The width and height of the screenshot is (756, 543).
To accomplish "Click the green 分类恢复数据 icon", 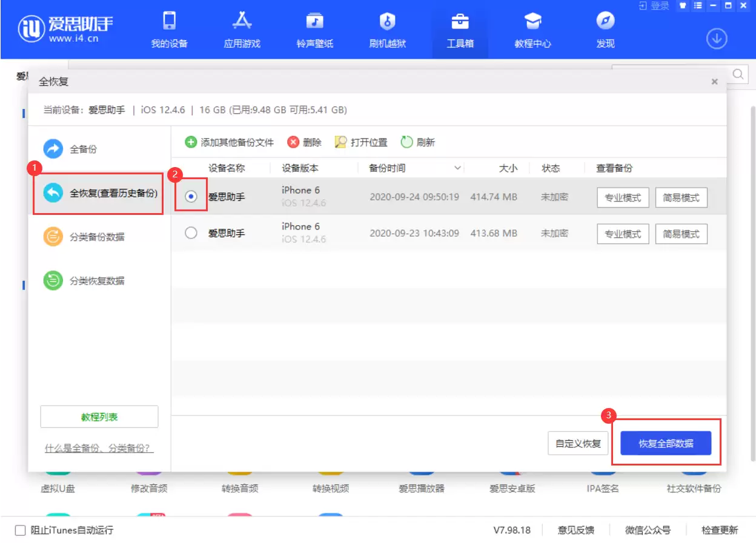I will coord(53,280).
